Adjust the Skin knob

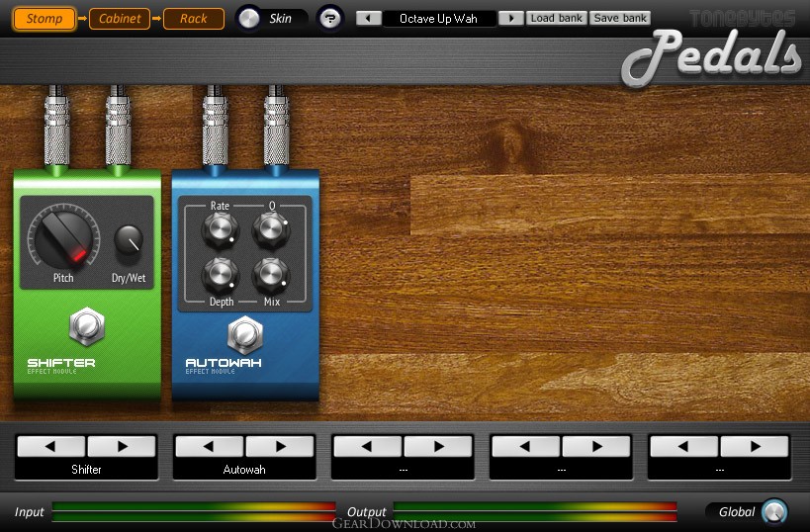[x=248, y=19]
